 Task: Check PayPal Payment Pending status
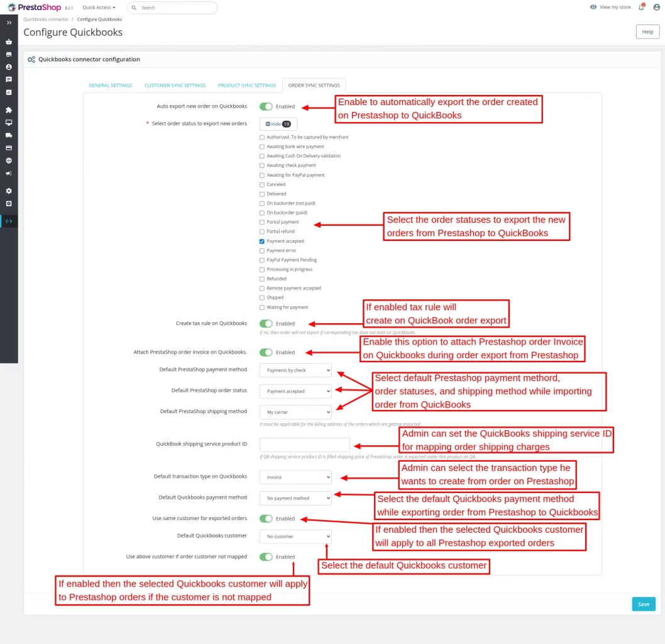pos(261,260)
